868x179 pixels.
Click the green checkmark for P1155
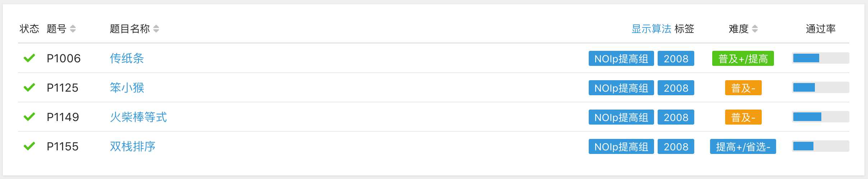[29, 146]
